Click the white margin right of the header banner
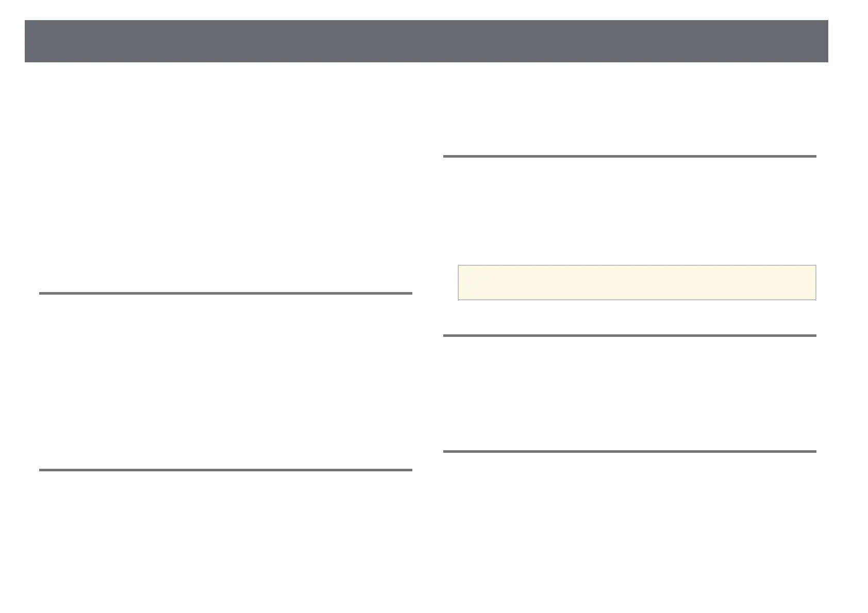Screen dimensions: 868x613 click(x=848, y=41)
